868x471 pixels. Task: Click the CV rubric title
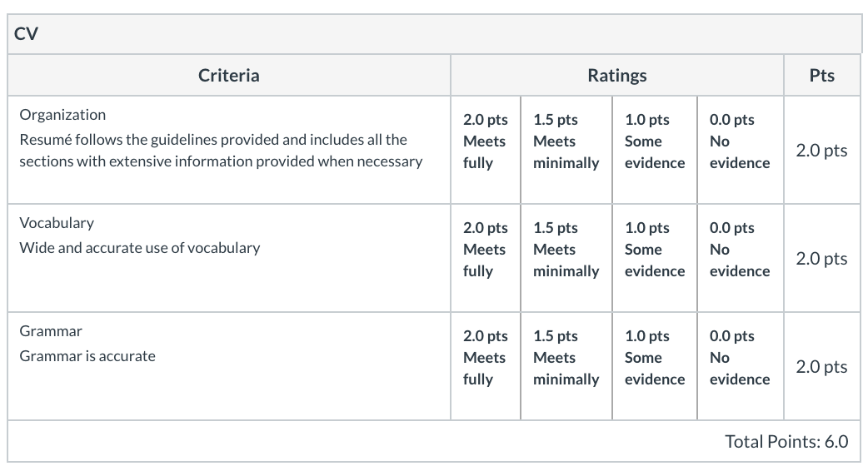click(26, 34)
